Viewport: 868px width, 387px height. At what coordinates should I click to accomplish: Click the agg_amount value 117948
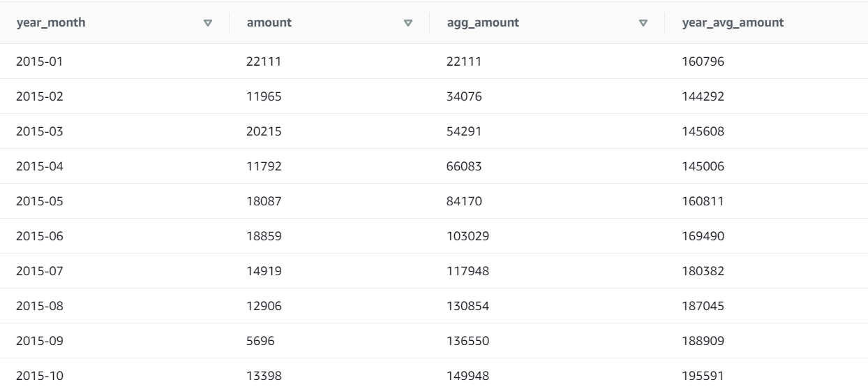pos(467,271)
